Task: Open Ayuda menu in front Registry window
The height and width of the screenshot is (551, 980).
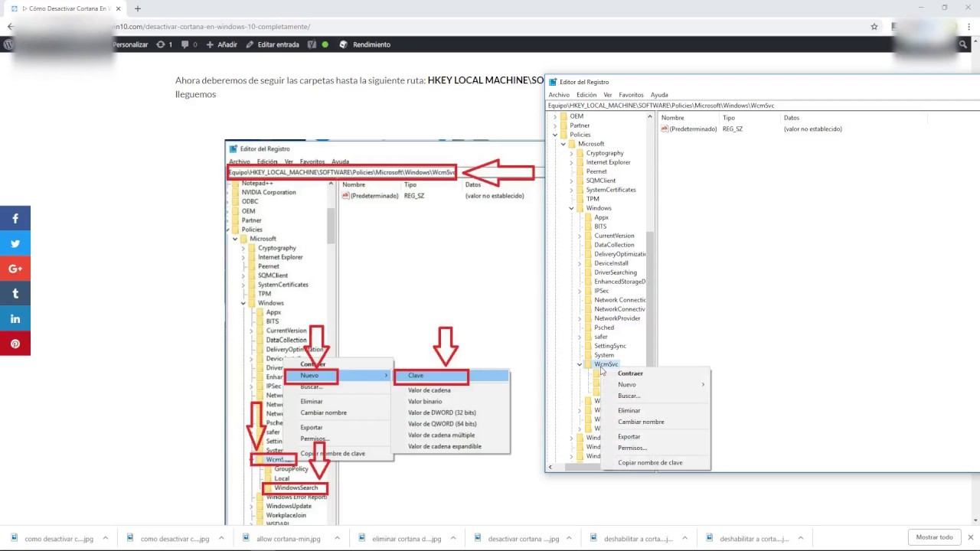Action: coord(659,95)
